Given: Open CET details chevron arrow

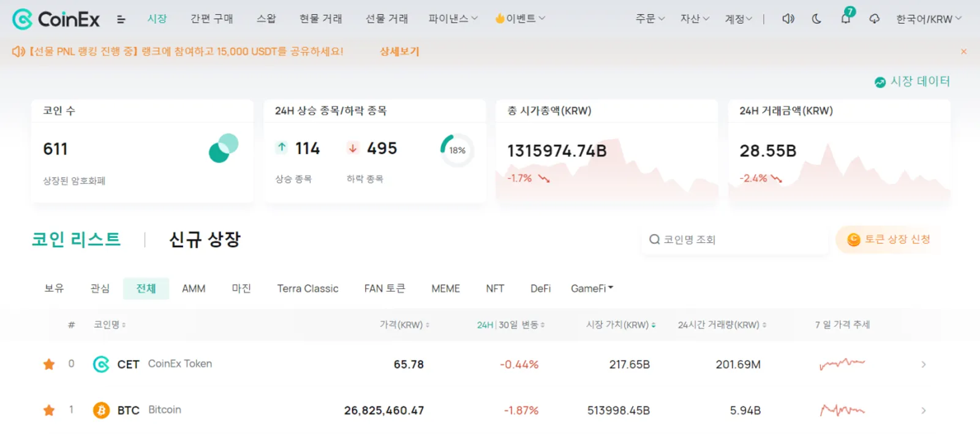Looking at the screenshot, I should [x=924, y=364].
